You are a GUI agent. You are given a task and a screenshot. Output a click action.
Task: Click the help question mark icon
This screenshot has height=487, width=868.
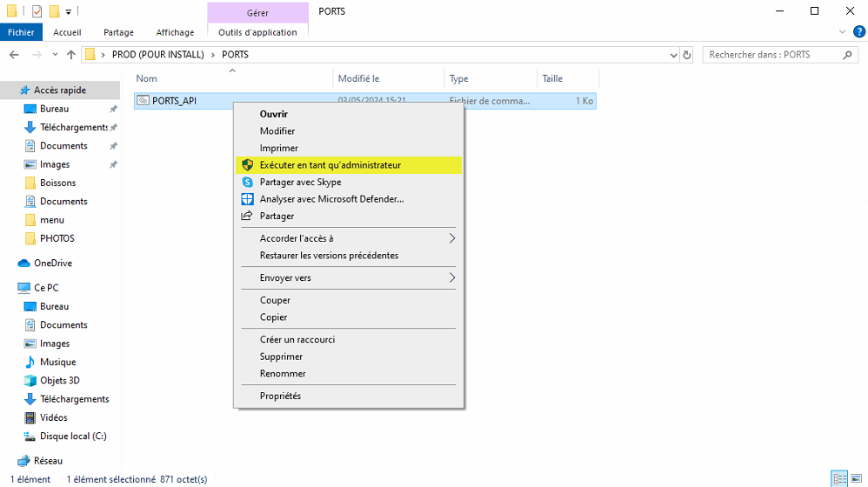(858, 32)
